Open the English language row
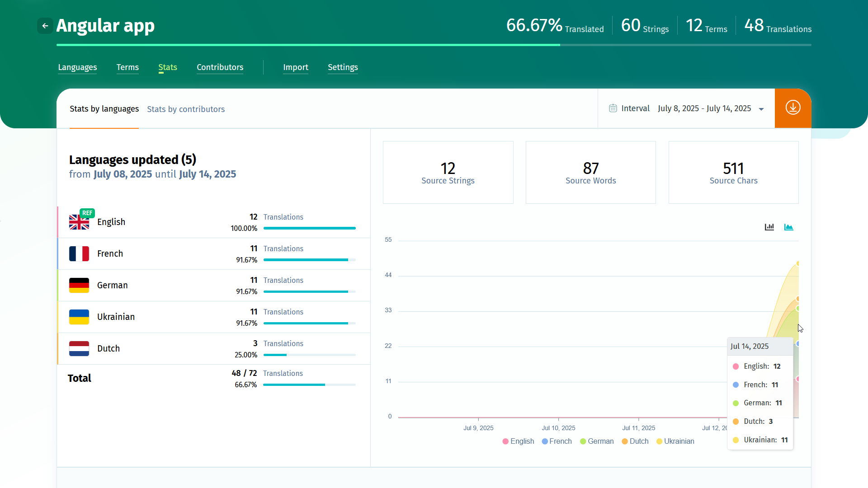The image size is (868, 488). [x=213, y=222]
